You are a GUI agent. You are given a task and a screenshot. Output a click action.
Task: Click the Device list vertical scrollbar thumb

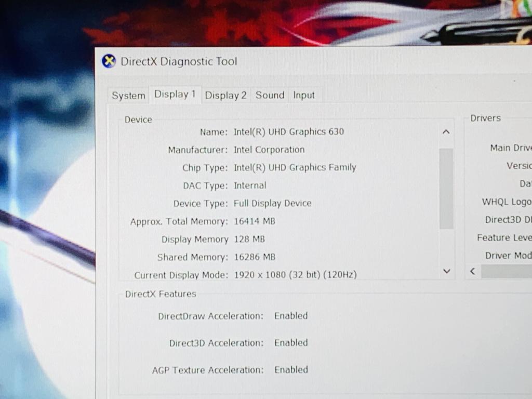click(x=446, y=189)
